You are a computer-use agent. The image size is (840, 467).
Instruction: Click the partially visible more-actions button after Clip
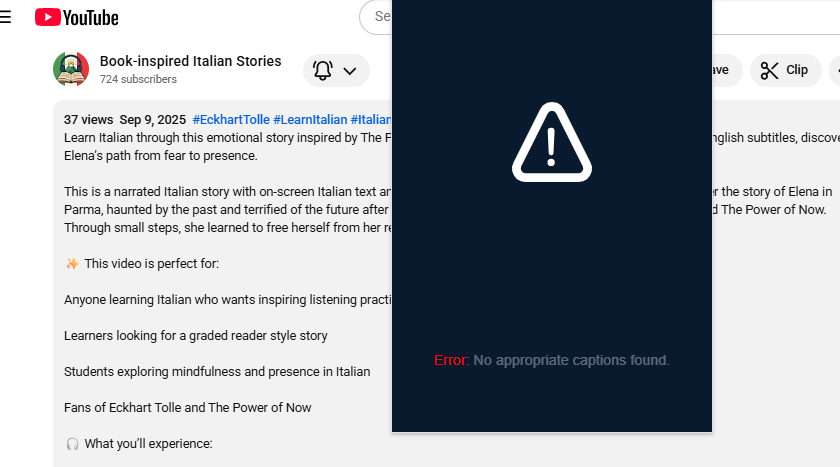835,70
